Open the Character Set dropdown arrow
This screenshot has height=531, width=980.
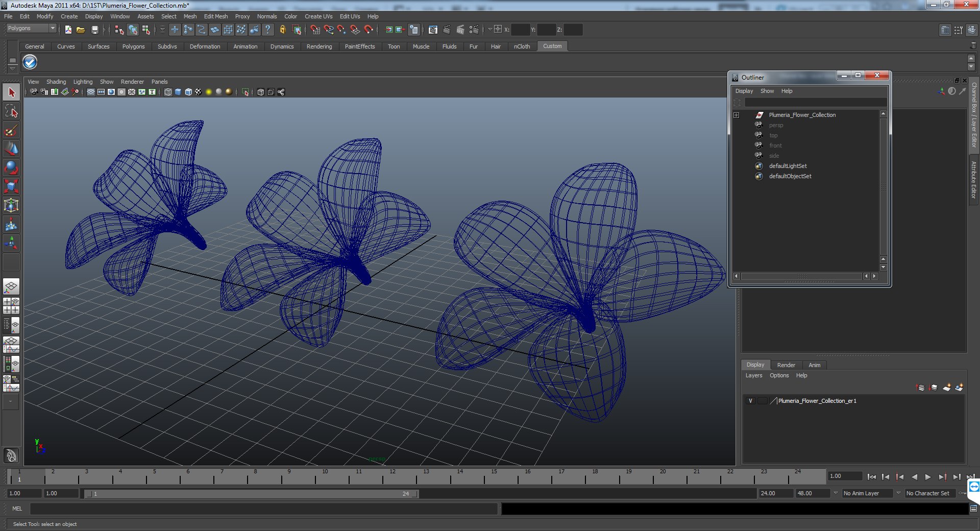(899, 493)
